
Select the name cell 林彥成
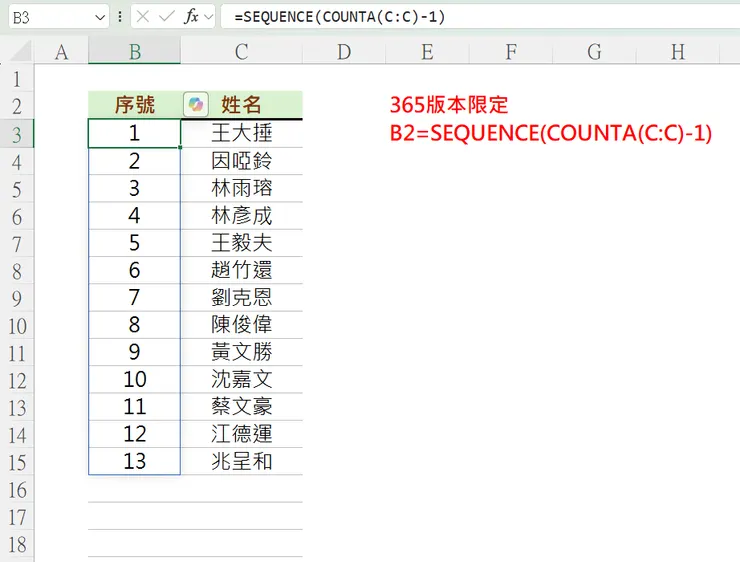[x=241, y=216]
